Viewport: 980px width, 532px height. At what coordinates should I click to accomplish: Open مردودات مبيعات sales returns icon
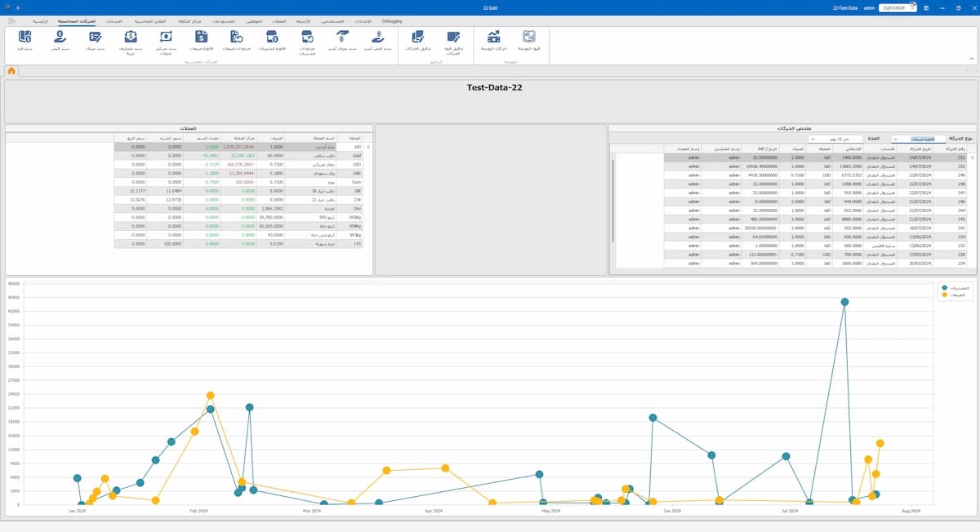point(237,36)
